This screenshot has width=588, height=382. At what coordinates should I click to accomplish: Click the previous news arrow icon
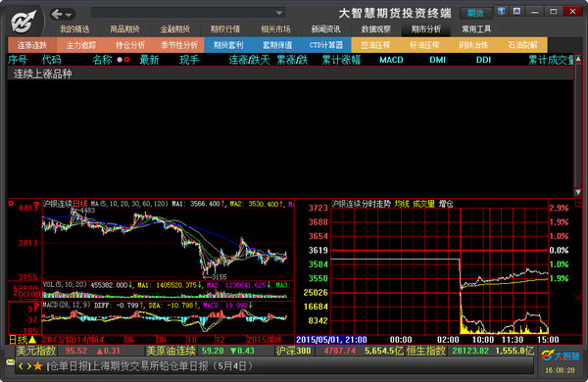(x=21, y=366)
